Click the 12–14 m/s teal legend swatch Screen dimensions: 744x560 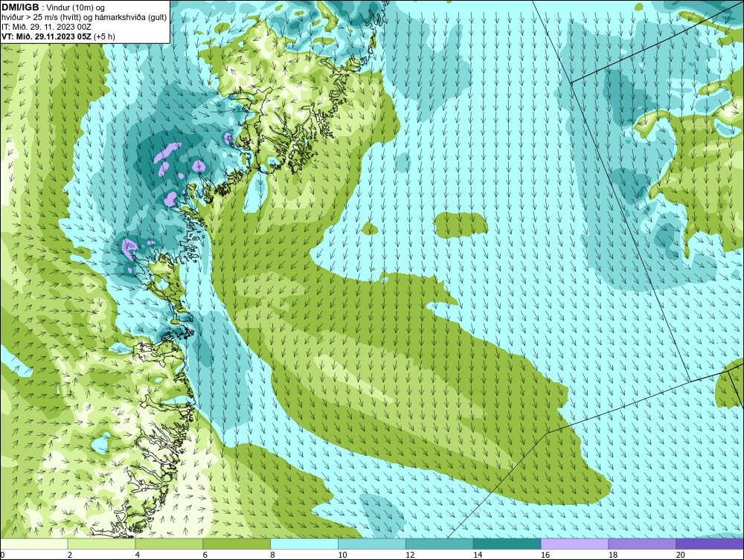(440, 544)
